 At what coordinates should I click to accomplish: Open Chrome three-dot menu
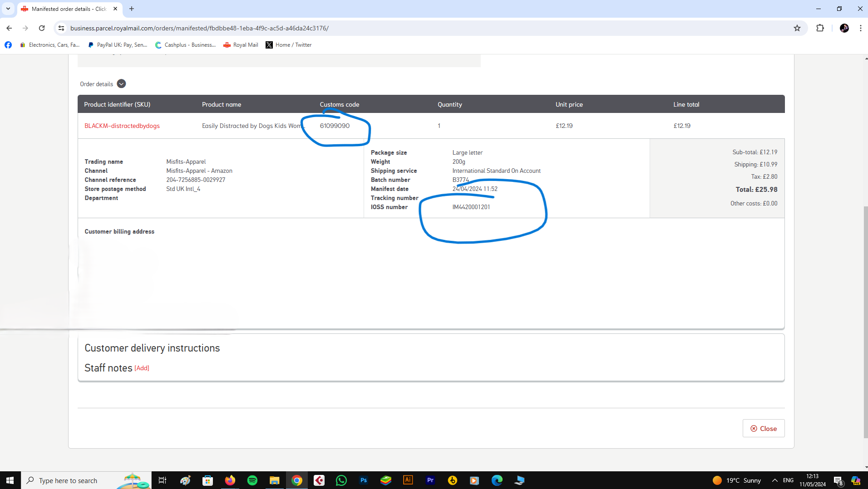(x=861, y=28)
